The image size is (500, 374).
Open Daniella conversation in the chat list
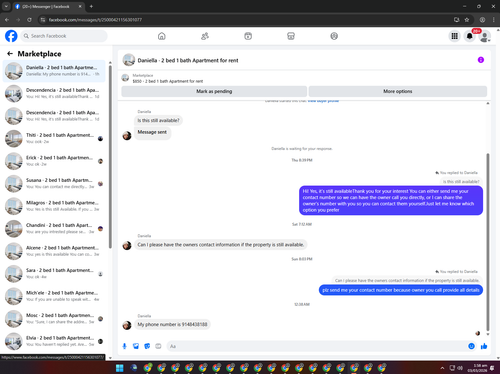(x=54, y=71)
